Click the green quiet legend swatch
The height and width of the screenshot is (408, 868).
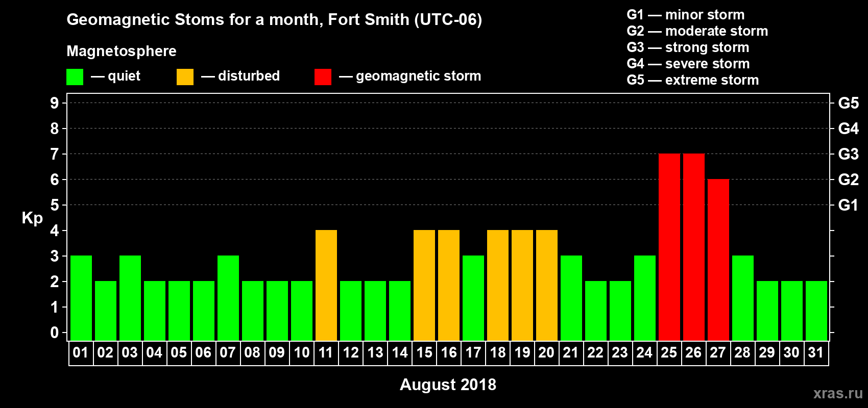(x=75, y=77)
